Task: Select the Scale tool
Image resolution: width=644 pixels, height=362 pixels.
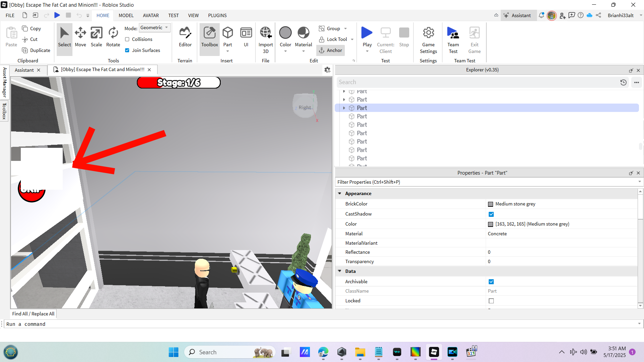Action: [x=96, y=37]
